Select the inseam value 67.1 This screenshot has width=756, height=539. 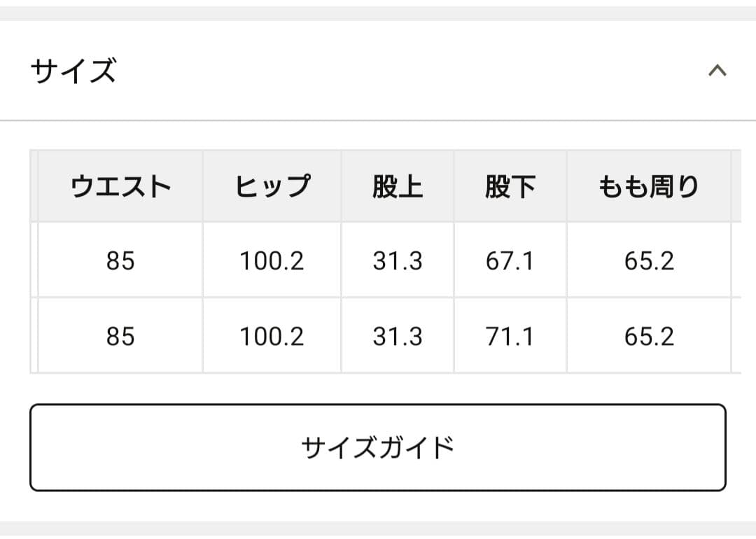click(x=510, y=260)
